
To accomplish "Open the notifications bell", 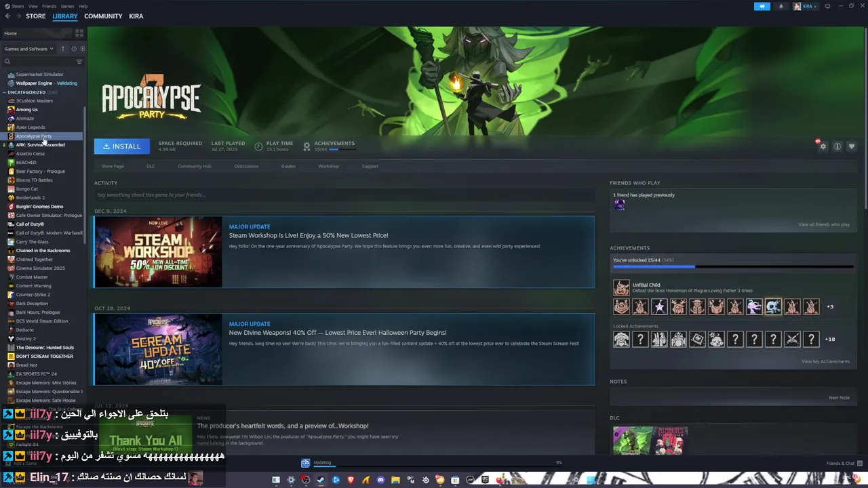I will [781, 6].
